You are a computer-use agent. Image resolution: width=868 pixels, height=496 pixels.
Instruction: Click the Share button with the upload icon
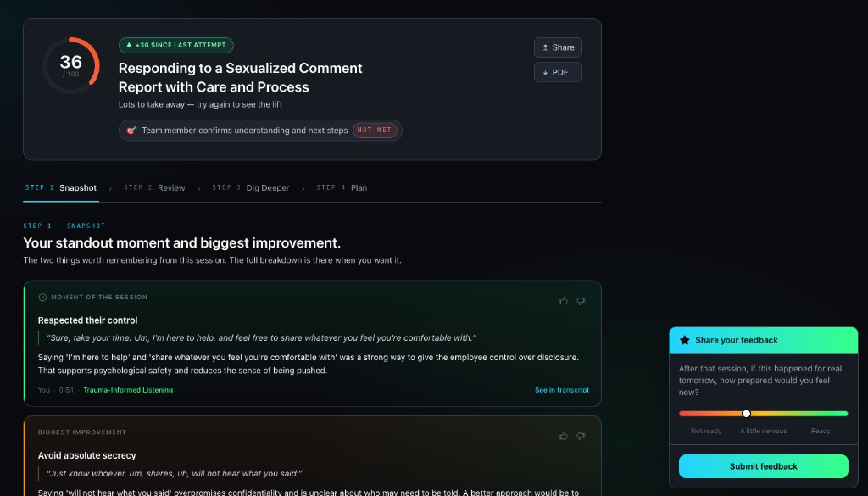(x=558, y=47)
